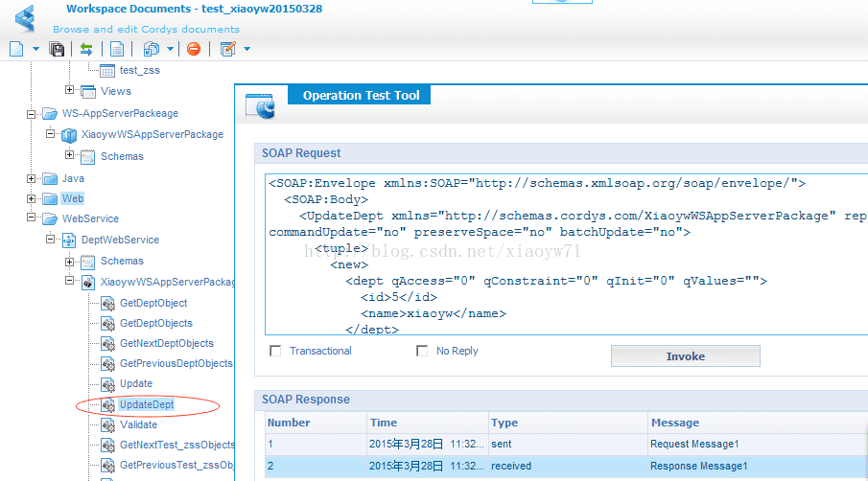Sort by the Type column header
The height and width of the screenshot is (481, 868).
[x=568, y=423]
